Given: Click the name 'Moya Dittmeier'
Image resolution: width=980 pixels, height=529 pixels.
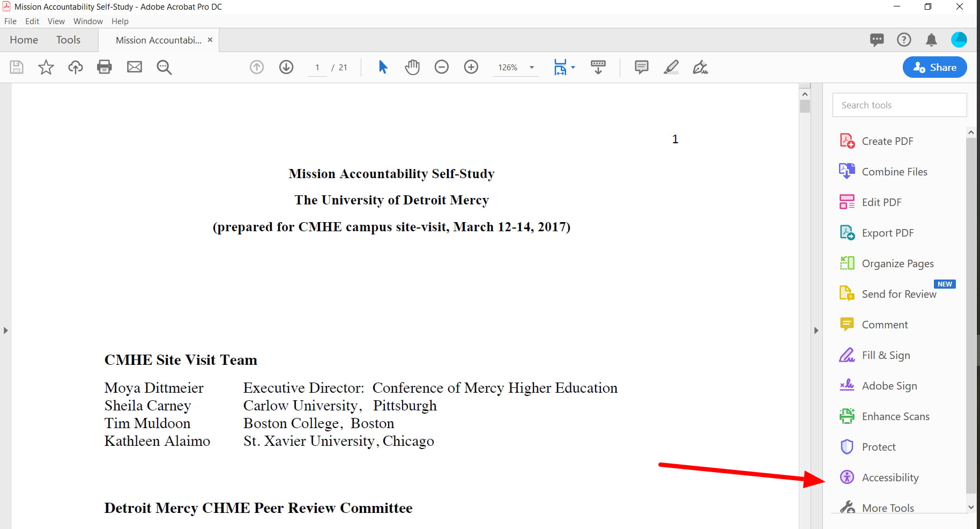Looking at the screenshot, I should click(x=154, y=388).
